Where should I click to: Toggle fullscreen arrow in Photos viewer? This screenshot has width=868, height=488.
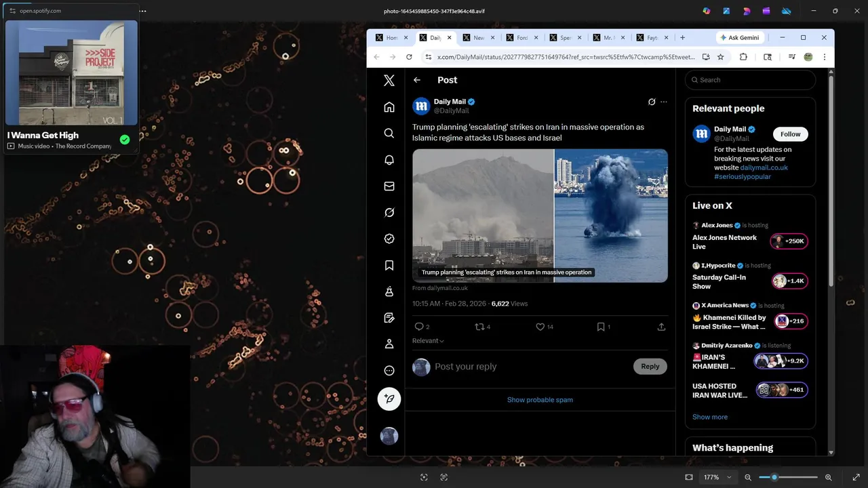[856, 477]
